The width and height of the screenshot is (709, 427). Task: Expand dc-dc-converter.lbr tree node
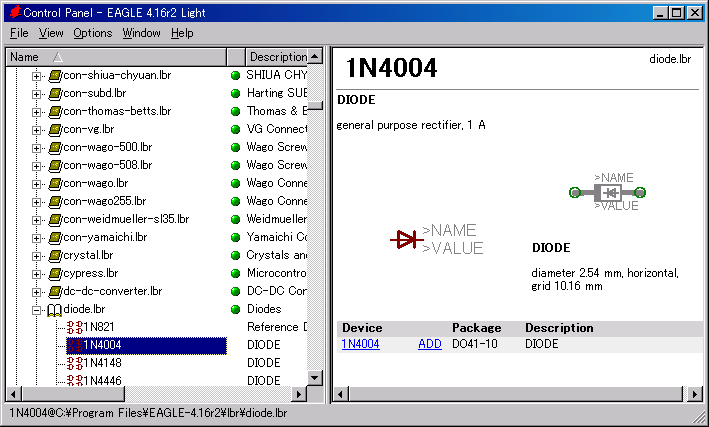(36, 292)
